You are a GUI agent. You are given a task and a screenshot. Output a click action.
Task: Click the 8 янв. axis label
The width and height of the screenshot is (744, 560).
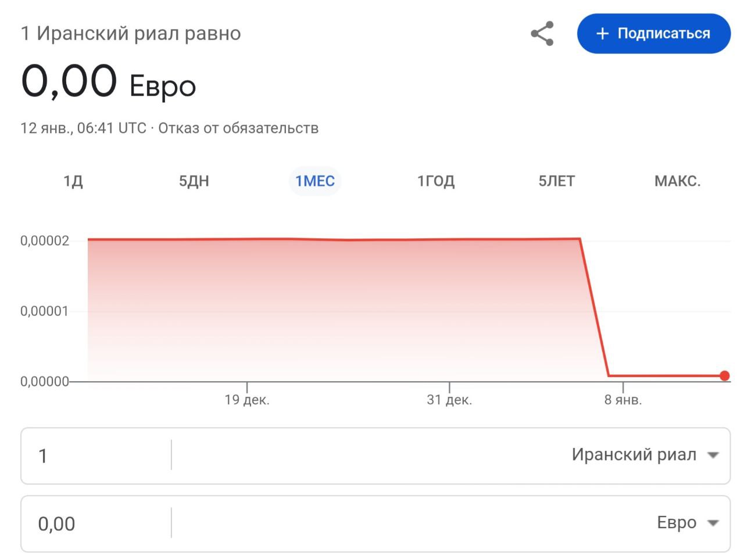pyautogui.click(x=623, y=400)
